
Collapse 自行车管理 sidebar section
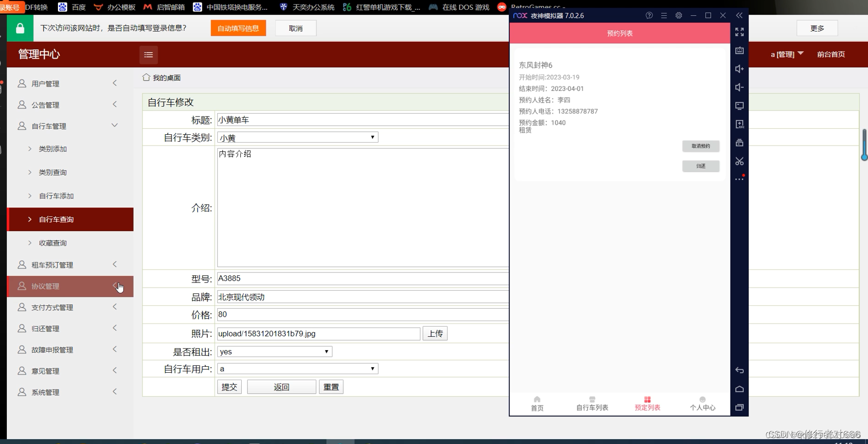[70, 126]
